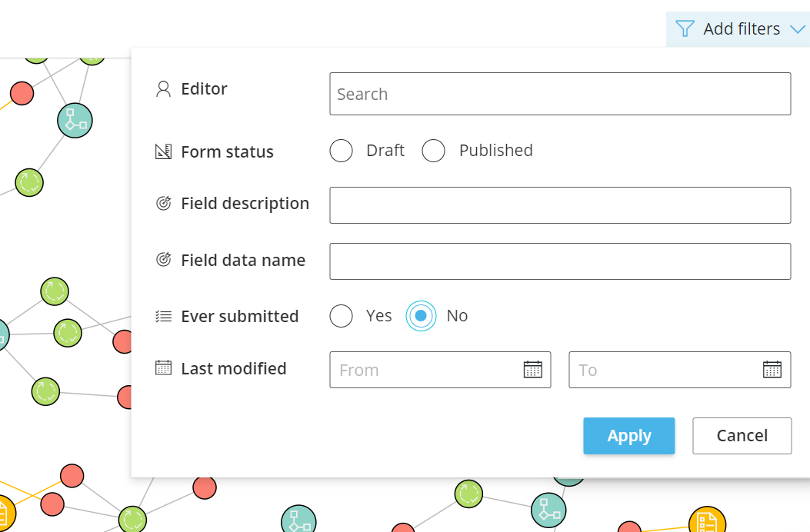
Task: Click the Field data name target icon
Action: (163, 260)
